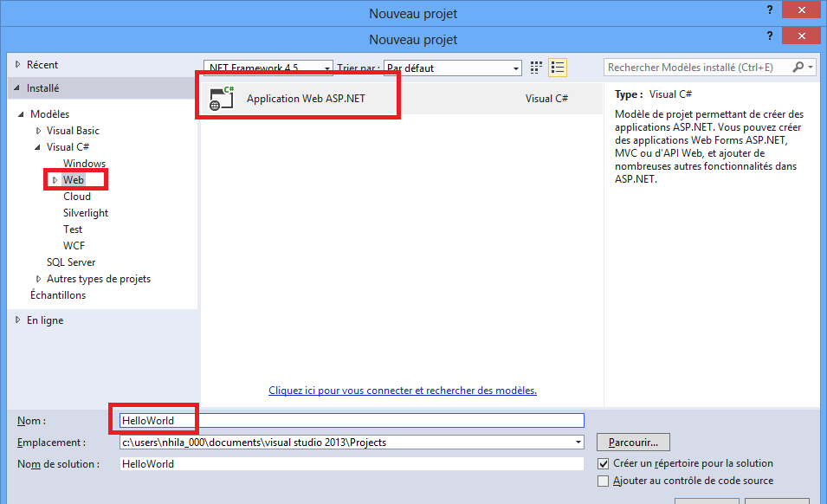827x504 pixels.
Task: Open the search options dropdown arrow
Action: coord(811,67)
